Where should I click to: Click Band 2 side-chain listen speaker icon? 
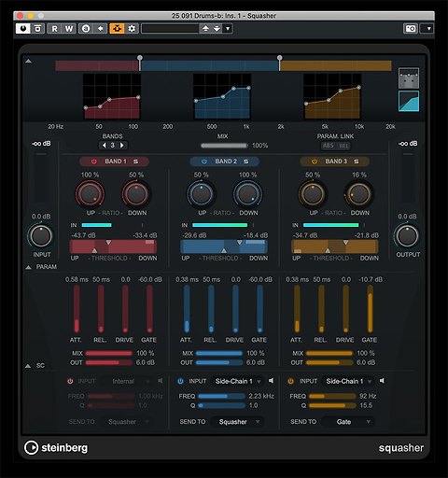[x=271, y=381]
